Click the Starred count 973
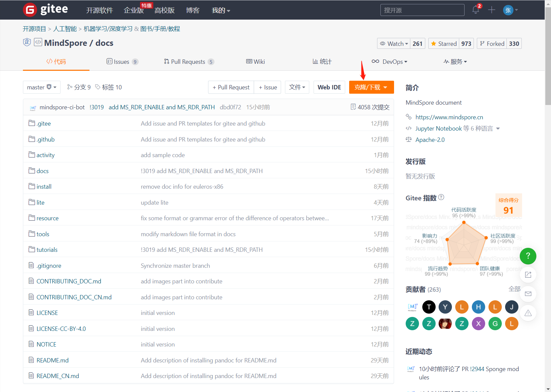The width and height of the screenshot is (551, 392). coord(466,44)
